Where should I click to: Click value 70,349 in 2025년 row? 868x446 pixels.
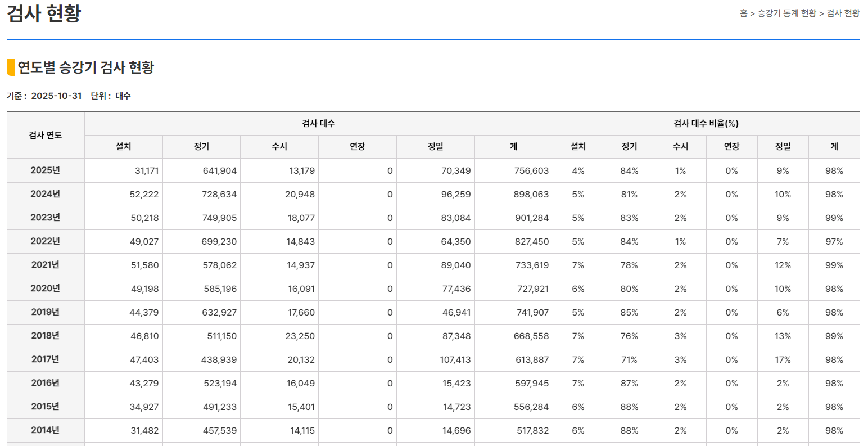click(x=456, y=171)
